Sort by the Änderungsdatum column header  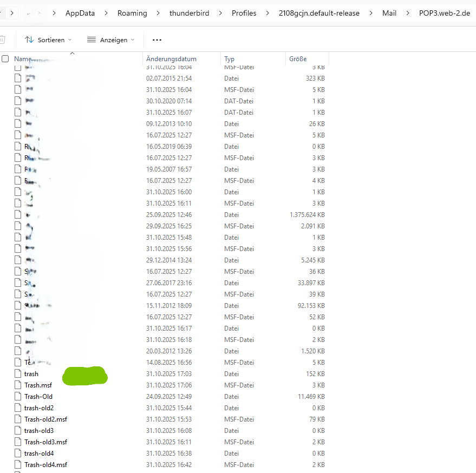coord(171,59)
